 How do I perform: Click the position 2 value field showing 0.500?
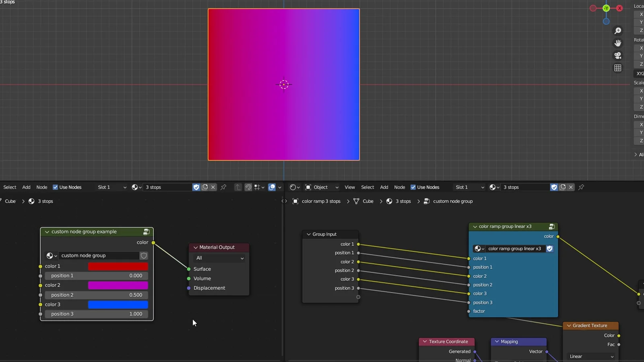click(x=97, y=295)
